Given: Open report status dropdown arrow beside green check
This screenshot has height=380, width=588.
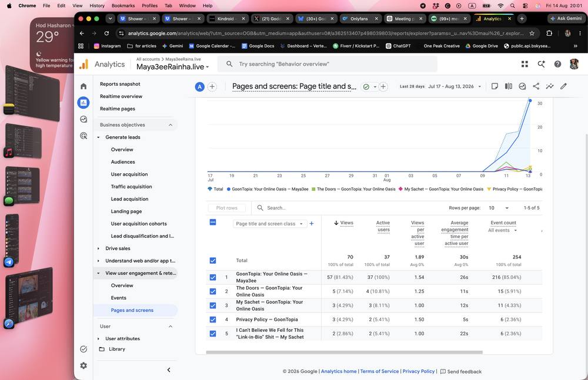Looking at the screenshot, I should [x=375, y=87].
